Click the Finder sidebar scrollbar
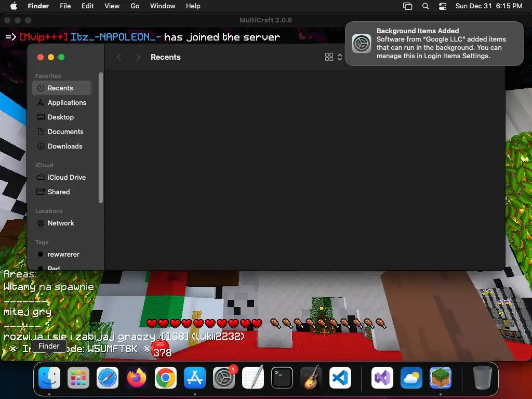The height and width of the screenshot is (399, 532). pos(100,137)
